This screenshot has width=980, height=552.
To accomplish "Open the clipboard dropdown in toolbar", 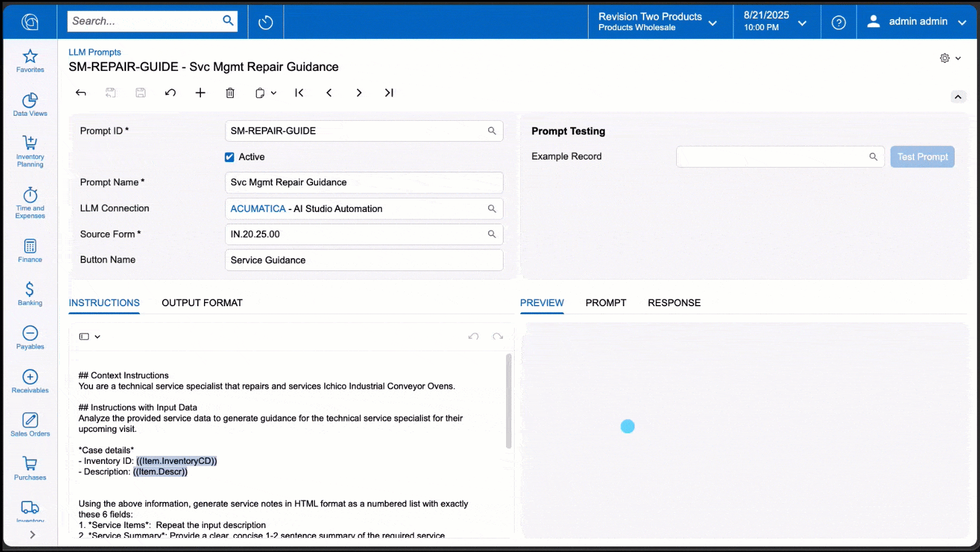I will pyautogui.click(x=266, y=93).
